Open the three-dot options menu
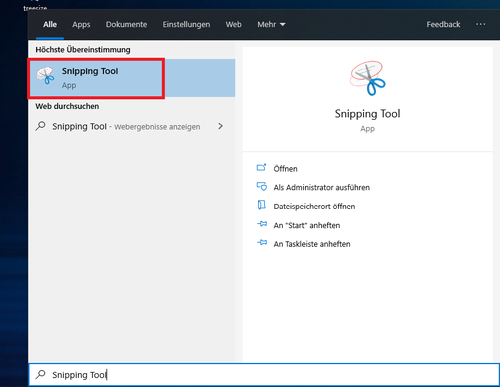The image size is (500, 387). (480, 24)
